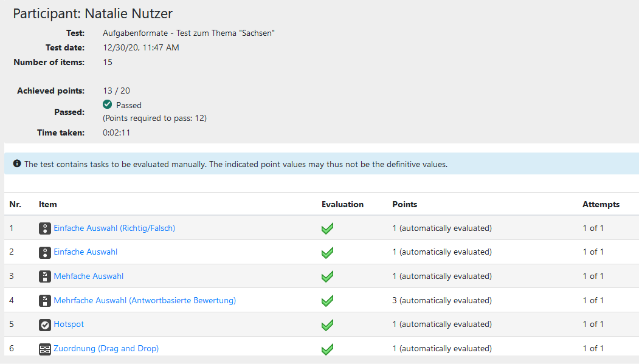639x364 pixels.
Task: Open the Einfache Auswahl item in row 2
Action: tap(85, 252)
